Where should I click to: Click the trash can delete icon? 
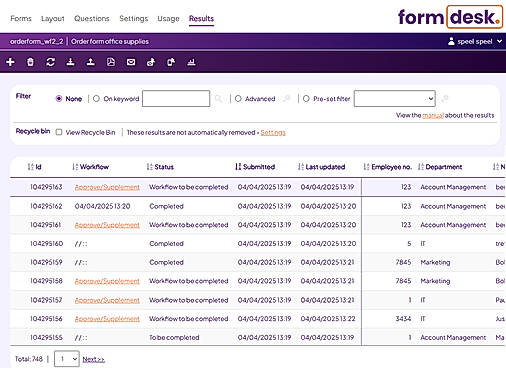pyautogui.click(x=30, y=62)
